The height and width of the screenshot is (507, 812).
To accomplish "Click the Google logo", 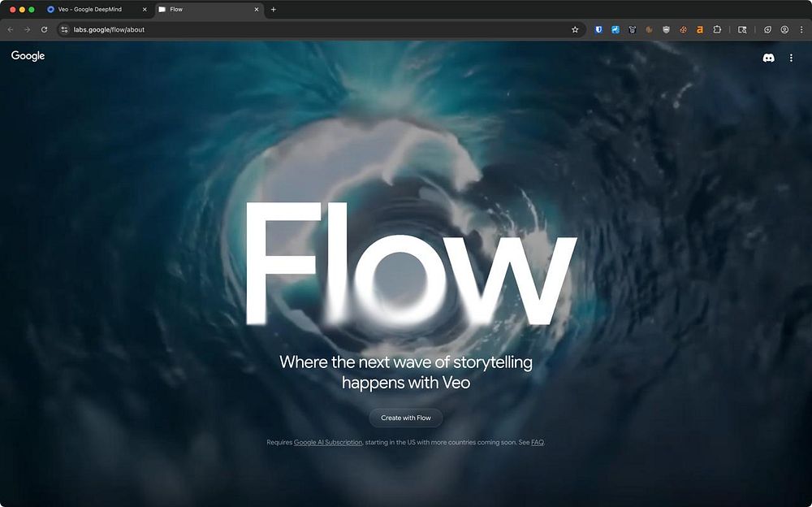I will pyautogui.click(x=28, y=56).
